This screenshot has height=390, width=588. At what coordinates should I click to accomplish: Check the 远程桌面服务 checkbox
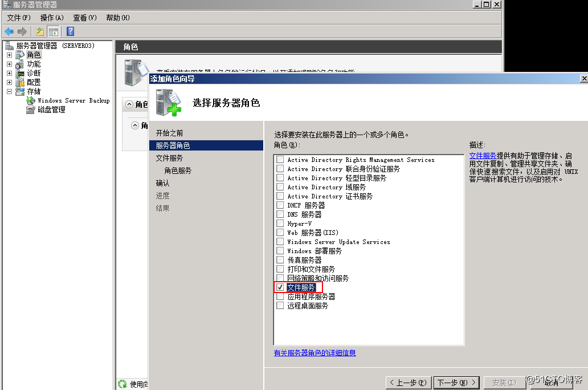tap(280, 306)
